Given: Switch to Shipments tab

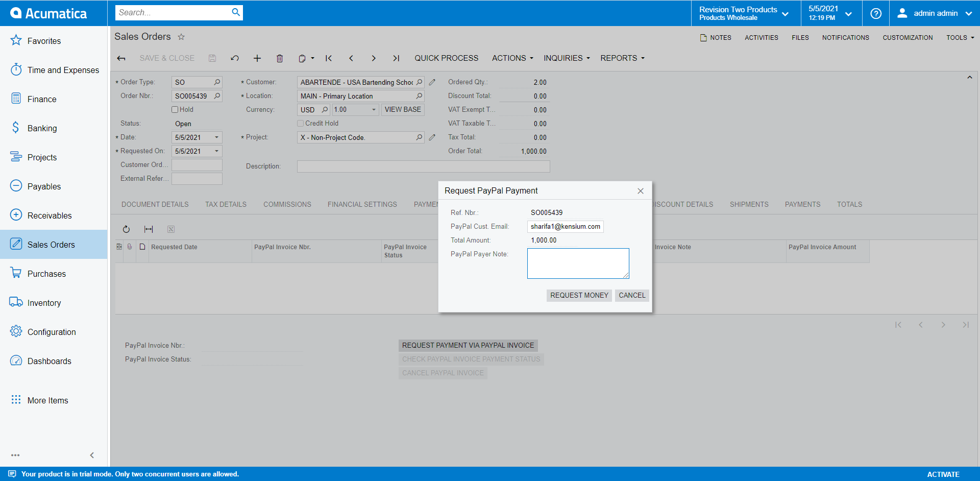Looking at the screenshot, I should 749,204.
